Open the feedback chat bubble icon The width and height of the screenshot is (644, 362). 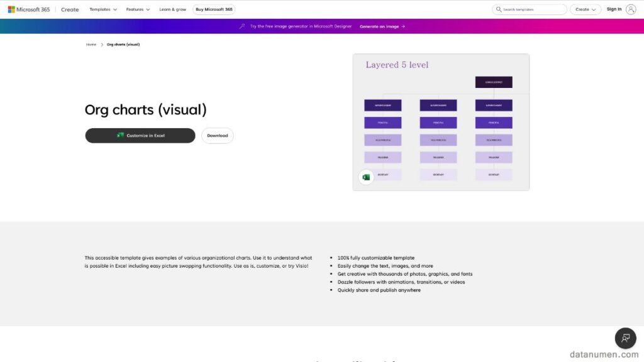625,338
